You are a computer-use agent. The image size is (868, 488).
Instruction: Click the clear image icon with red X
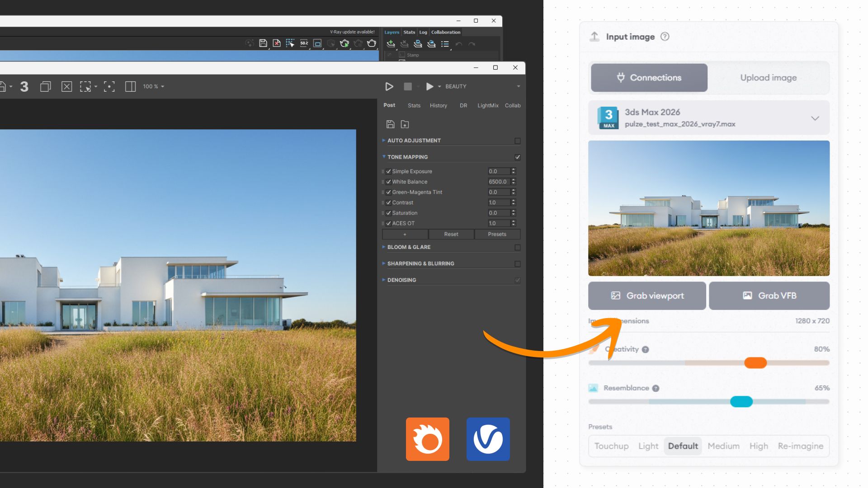[276, 43]
